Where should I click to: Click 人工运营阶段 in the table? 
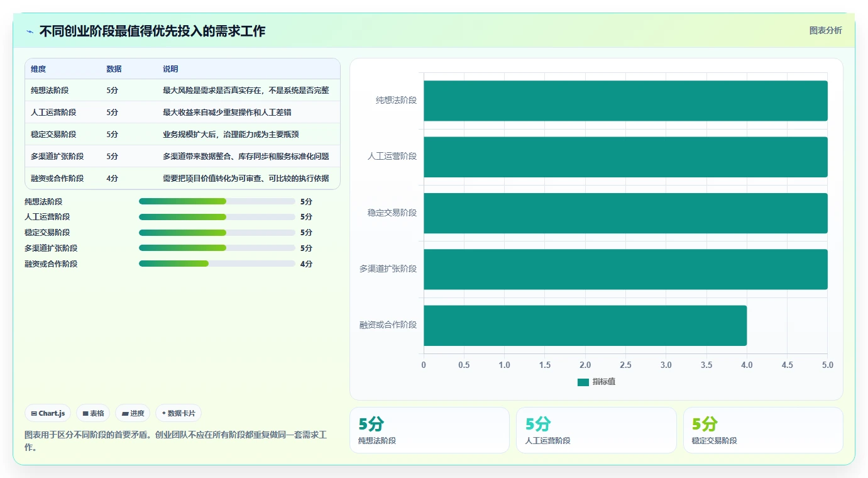tap(53, 113)
